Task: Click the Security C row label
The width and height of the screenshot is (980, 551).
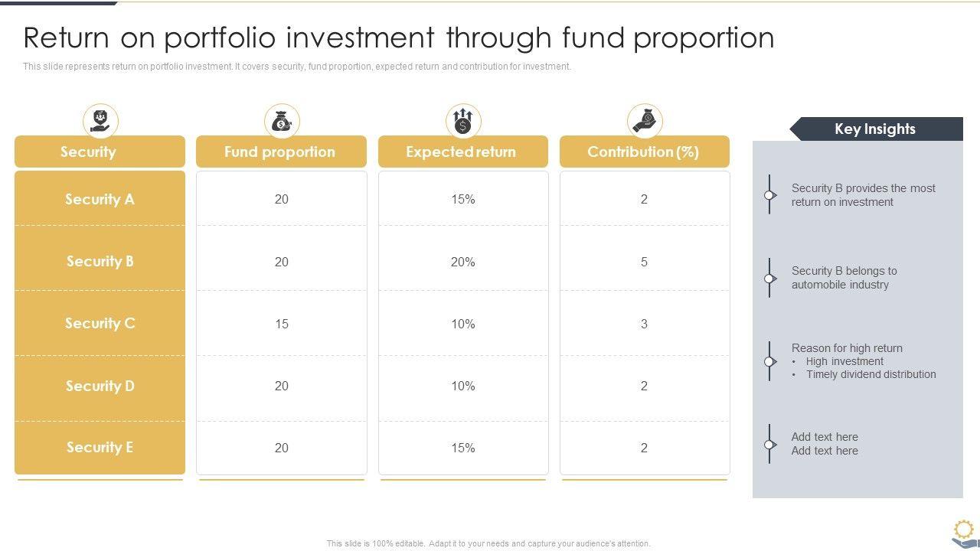Action: click(x=100, y=323)
